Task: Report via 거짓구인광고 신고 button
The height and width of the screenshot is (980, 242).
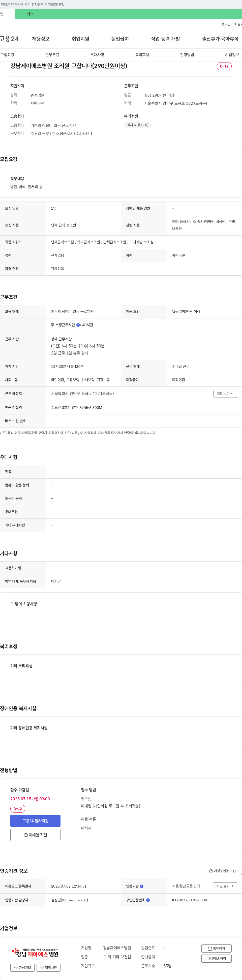Action: coord(224,871)
